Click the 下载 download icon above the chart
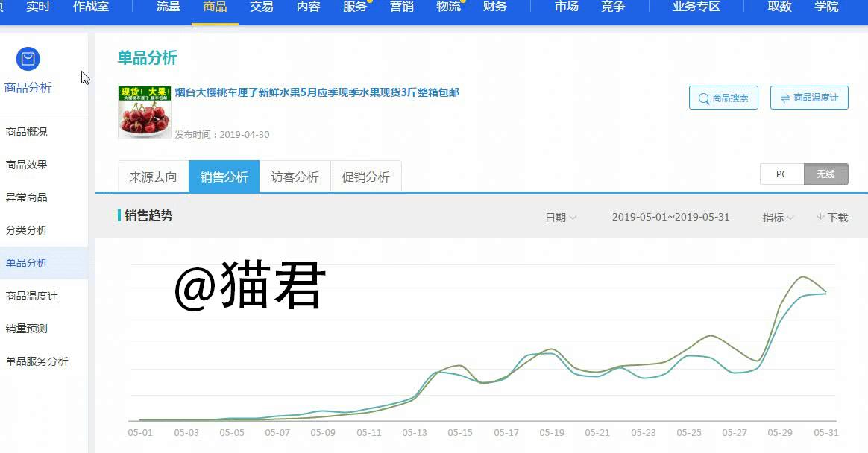The width and height of the screenshot is (868, 453). pos(820,216)
